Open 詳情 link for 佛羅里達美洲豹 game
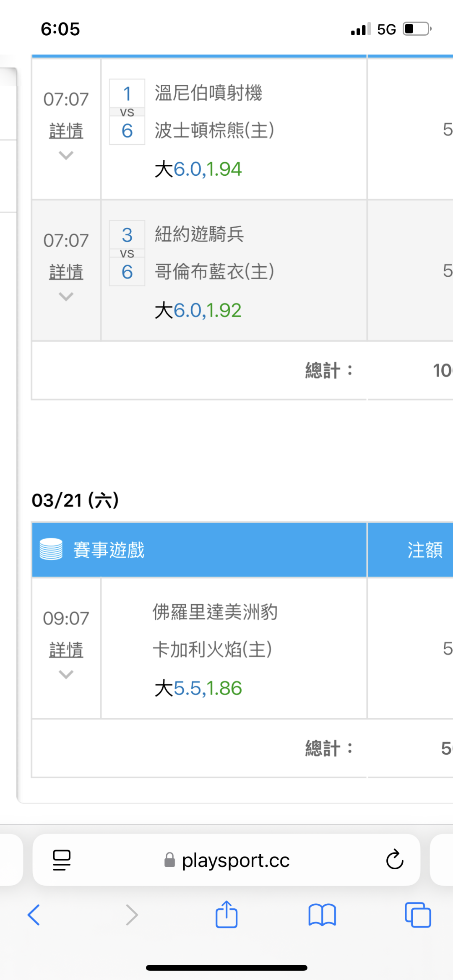453x980 pixels. (66, 650)
